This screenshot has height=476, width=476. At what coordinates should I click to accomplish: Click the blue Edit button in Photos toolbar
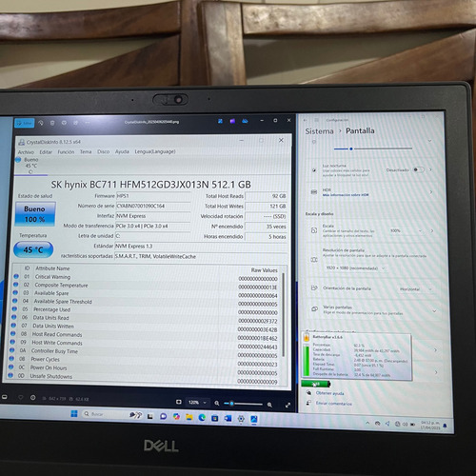click(25, 123)
